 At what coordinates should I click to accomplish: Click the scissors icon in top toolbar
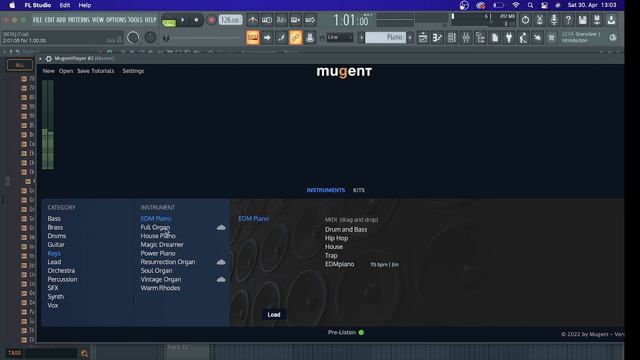tap(540, 20)
